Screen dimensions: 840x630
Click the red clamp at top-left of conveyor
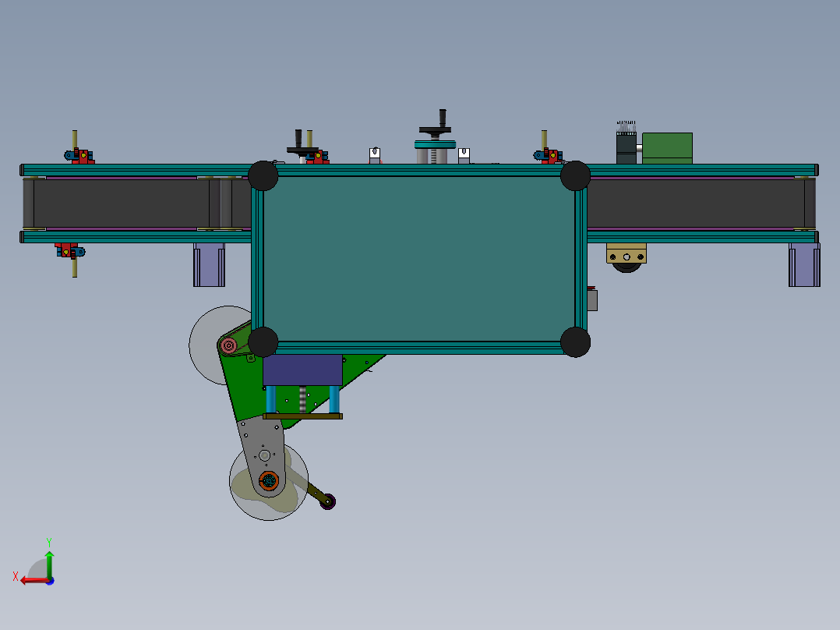pyautogui.click(x=82, y=157)
